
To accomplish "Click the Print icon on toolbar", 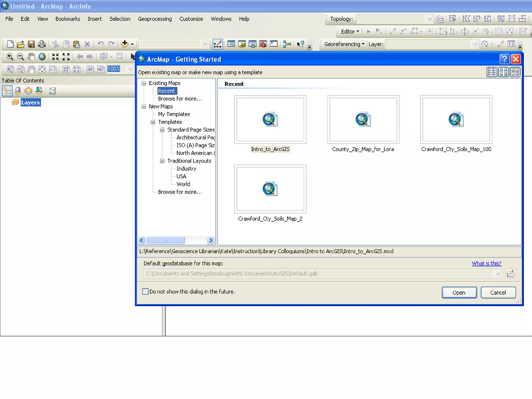I will [x=42, y=44].
